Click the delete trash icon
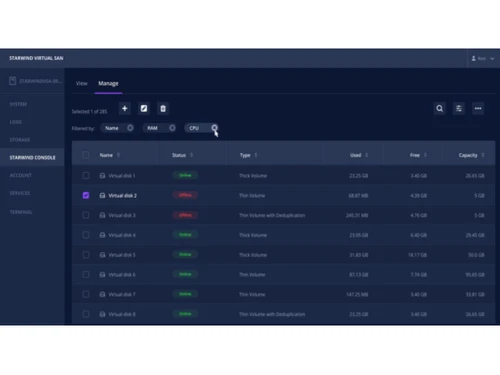The image size is (500, 375). point(163,109)
